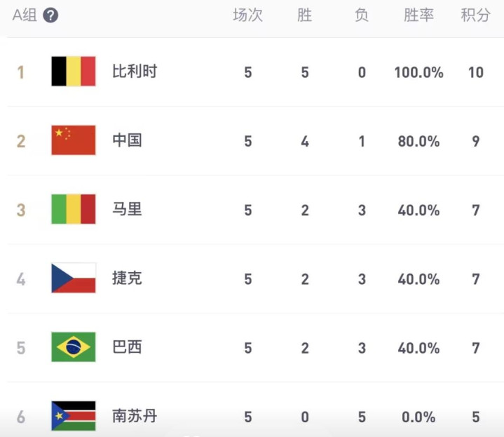The image size is (504, 437).
Task: Open the 中国 team name link
Action: (x=127, y=140)
